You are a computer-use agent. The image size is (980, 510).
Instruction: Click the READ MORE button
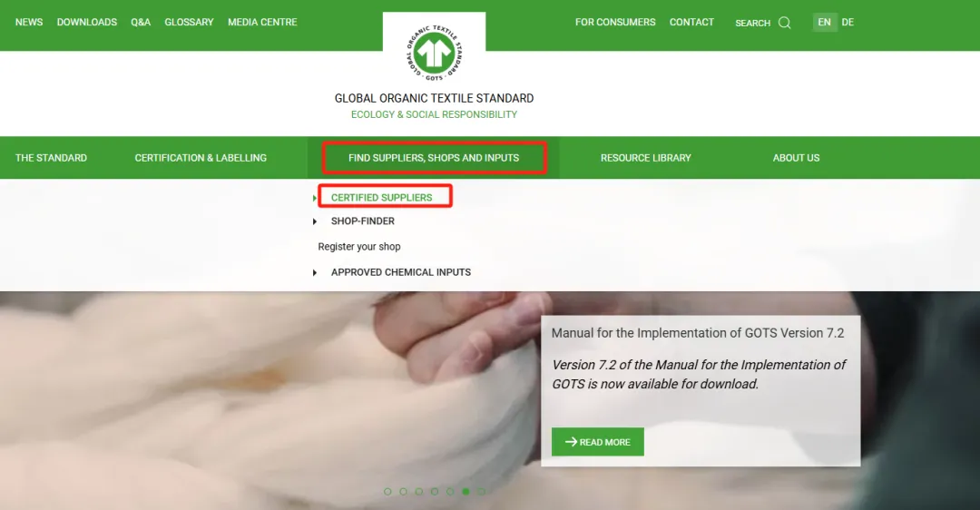coord(597,442)
